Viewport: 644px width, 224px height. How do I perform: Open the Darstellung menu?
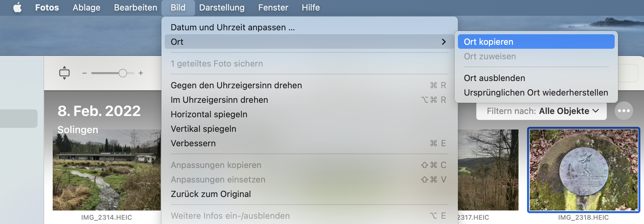coord(222,7)
